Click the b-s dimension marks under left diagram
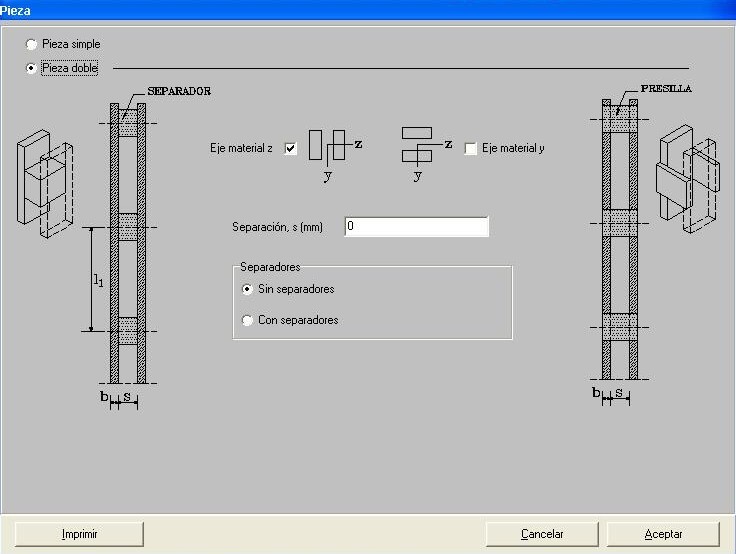 click(x=119, y=398)
